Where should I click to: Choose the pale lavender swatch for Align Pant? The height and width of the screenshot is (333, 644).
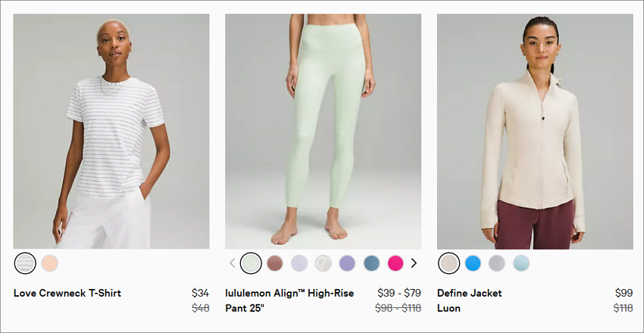(299, 263)
